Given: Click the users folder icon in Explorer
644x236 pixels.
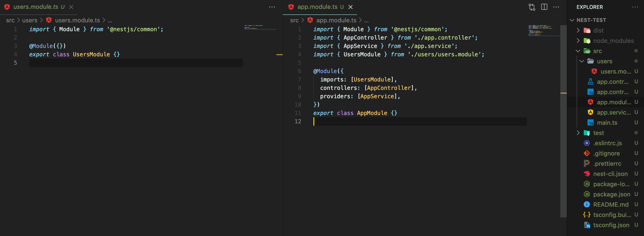Looking at the screenshot, I should [591, 61].
